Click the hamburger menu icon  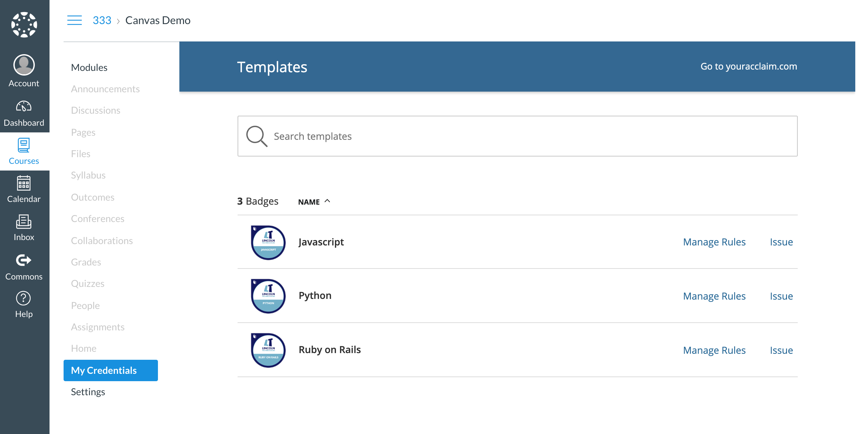coord(75,20)
